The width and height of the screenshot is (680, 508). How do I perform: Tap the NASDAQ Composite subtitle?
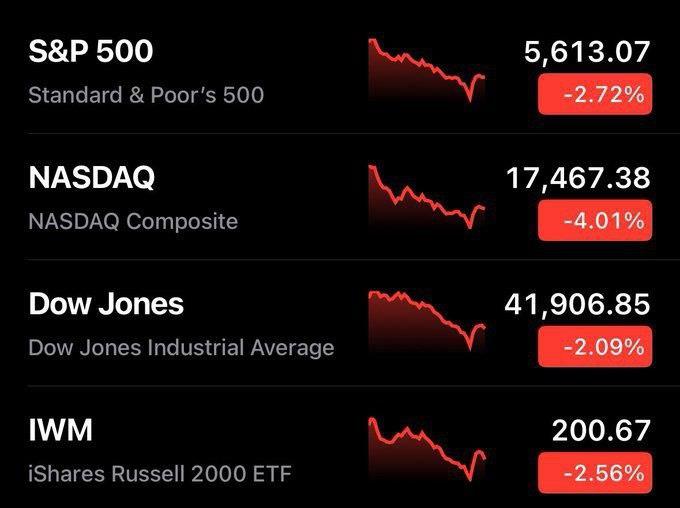click(x=133, y=221)
